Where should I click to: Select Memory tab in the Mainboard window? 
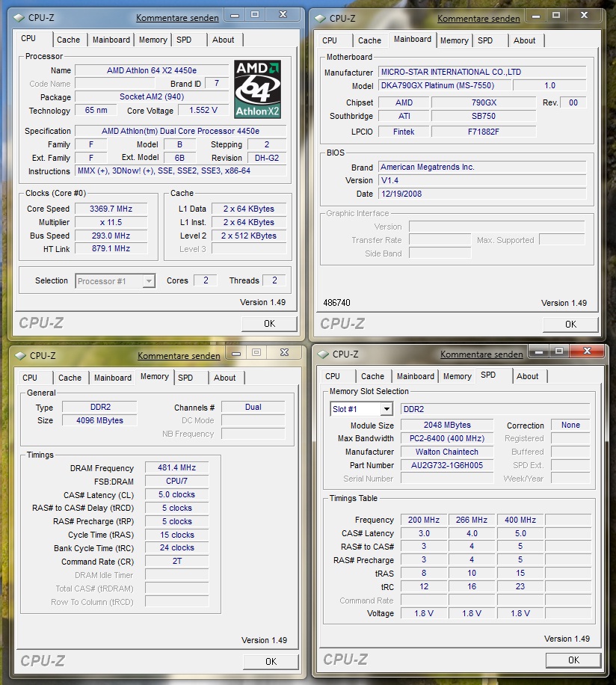[454, 40]
